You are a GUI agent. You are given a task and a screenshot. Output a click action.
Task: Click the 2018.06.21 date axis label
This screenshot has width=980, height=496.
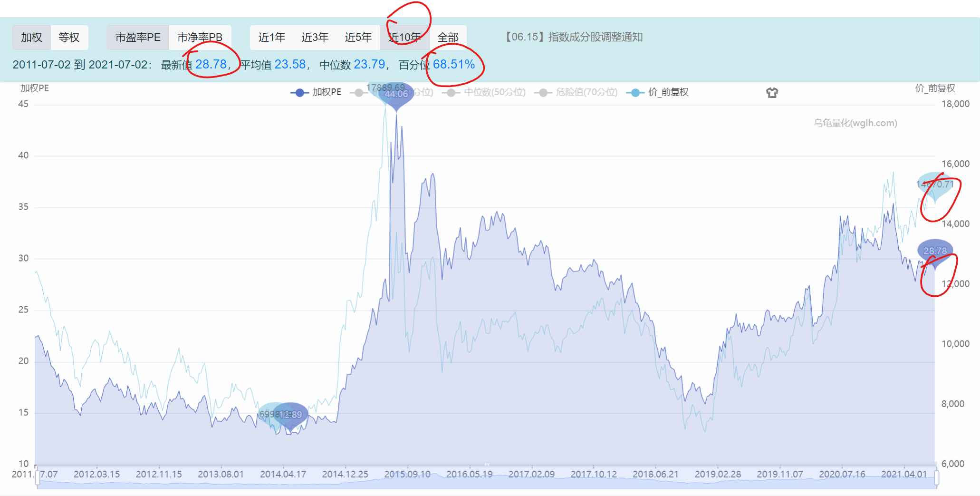tap(655, 474)
